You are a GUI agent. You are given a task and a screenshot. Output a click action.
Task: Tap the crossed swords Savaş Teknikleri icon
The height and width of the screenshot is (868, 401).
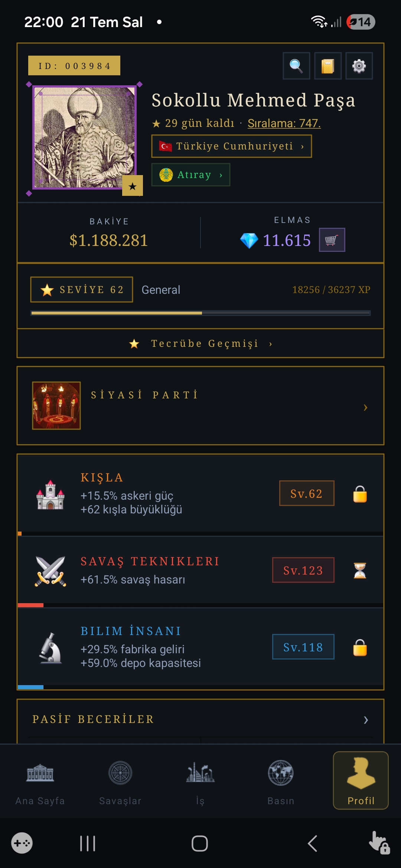pyautogui.click(x=50, y=571)
